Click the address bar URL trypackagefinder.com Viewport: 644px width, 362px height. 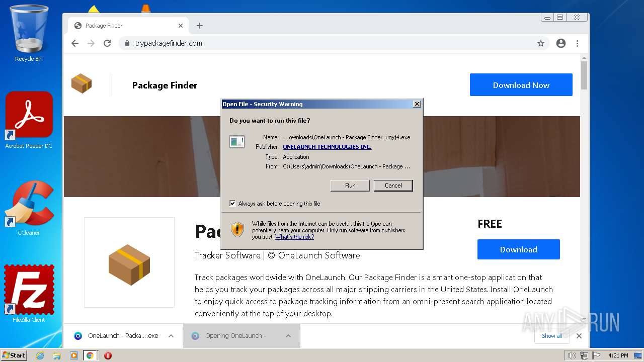169,43
